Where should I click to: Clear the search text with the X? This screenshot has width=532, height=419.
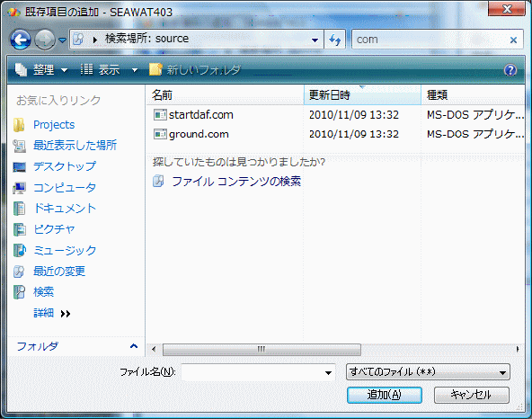pyautogui.click(x=513, y=40)
